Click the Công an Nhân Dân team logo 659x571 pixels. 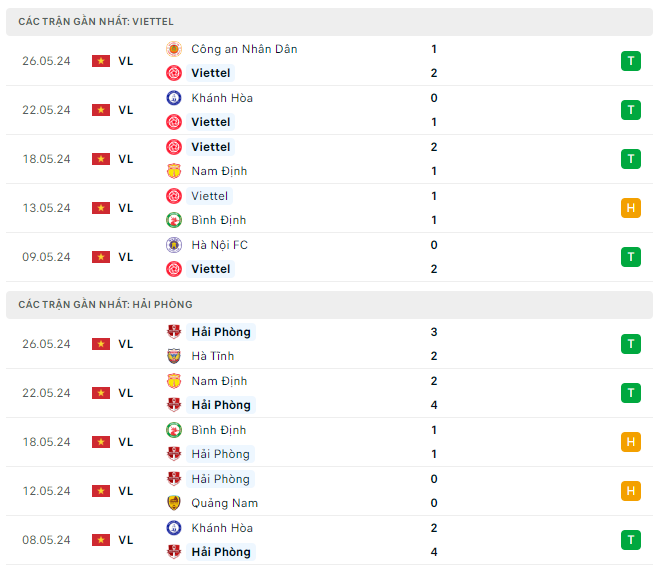click(x=173, y=49)
